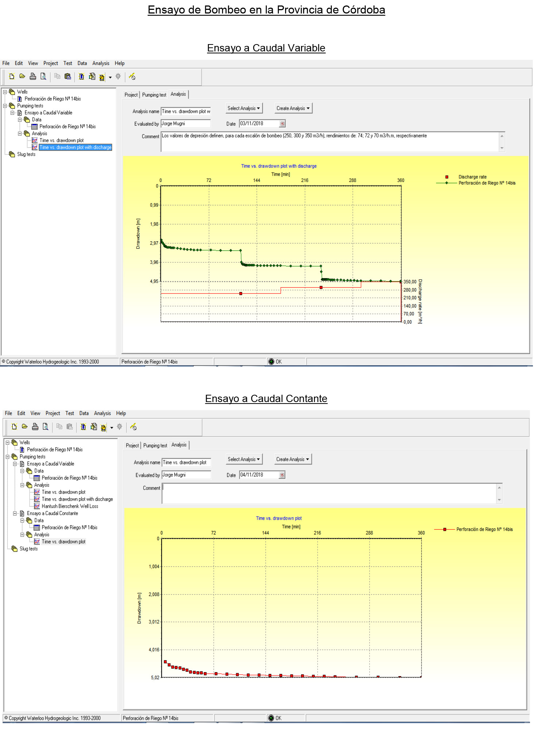Switch to Pumping test tab in Caudal Contante window

point(155,446)
